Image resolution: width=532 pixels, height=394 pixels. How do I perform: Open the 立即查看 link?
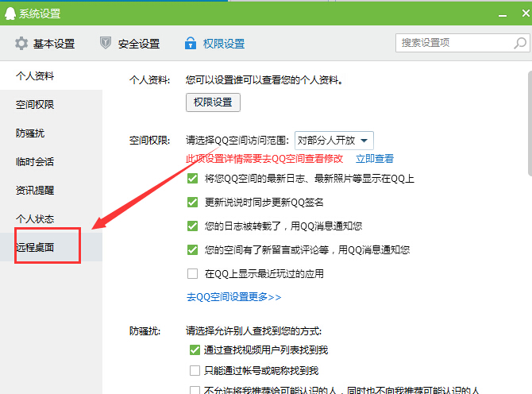click(375, 159)
